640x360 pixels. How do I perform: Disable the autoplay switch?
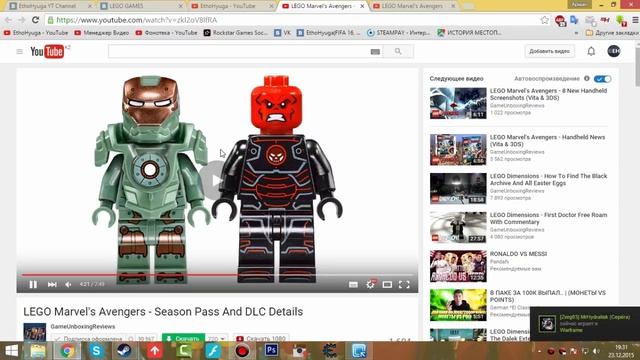click(602, 79)
